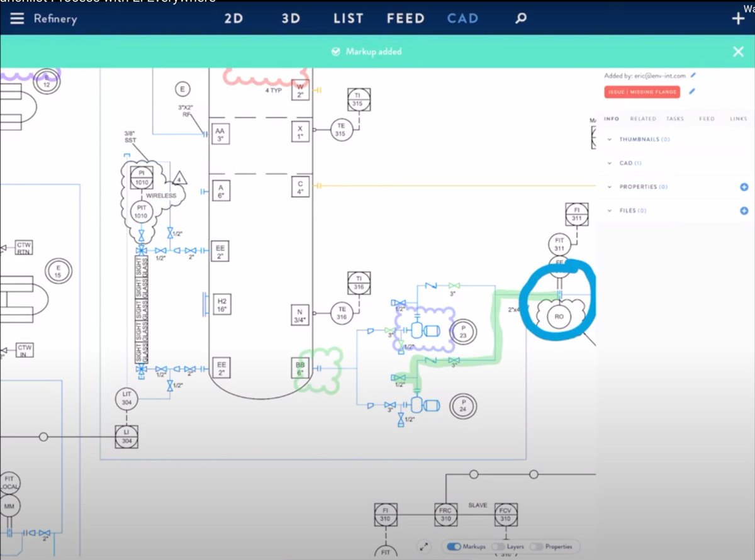Open the TASKS tab in the panel
Screen dimensions: 755x560
click(674, 118)
